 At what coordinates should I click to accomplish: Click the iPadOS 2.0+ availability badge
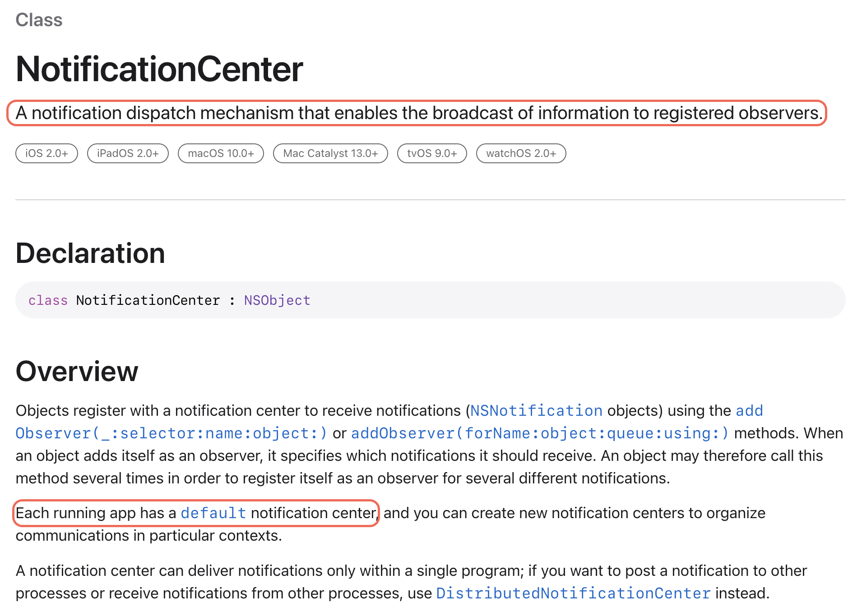click(128, 153)
